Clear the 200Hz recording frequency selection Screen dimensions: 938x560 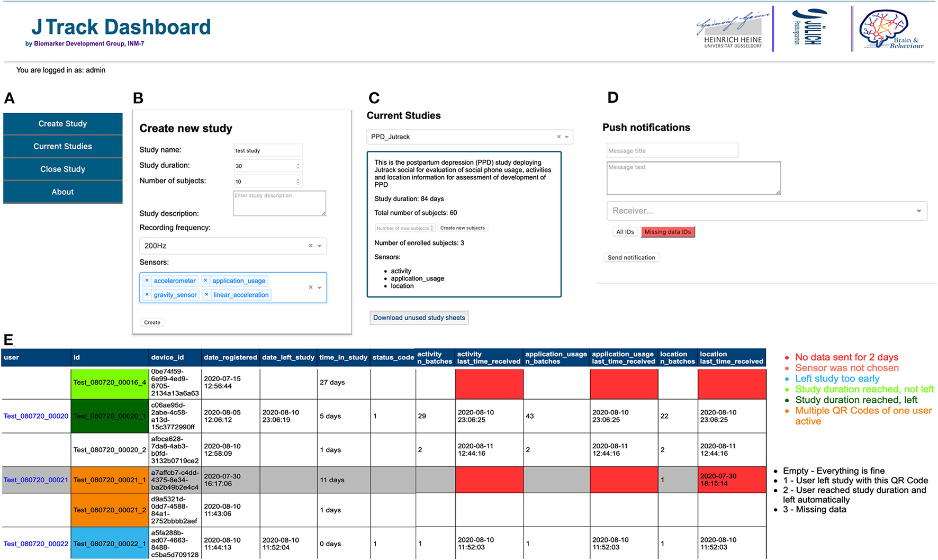coord(311,246)
